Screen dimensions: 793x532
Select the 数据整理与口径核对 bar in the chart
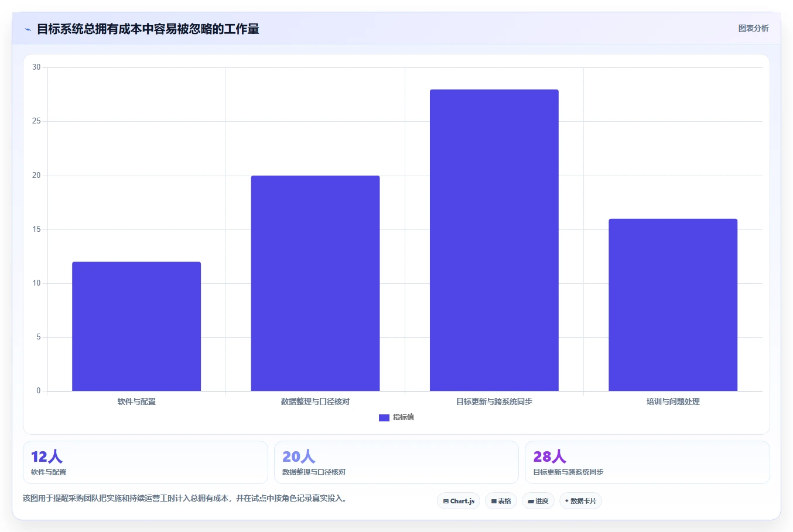click(x=315, y=283)
